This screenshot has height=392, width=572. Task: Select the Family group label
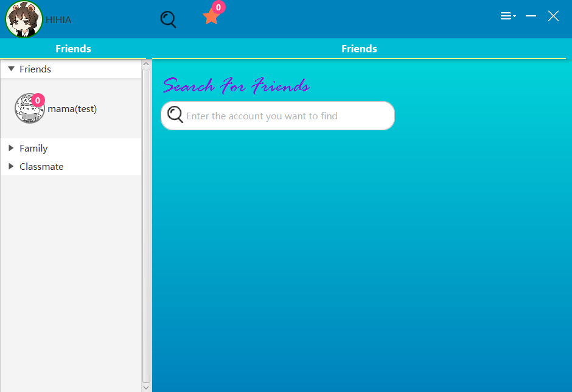point(33,148)
